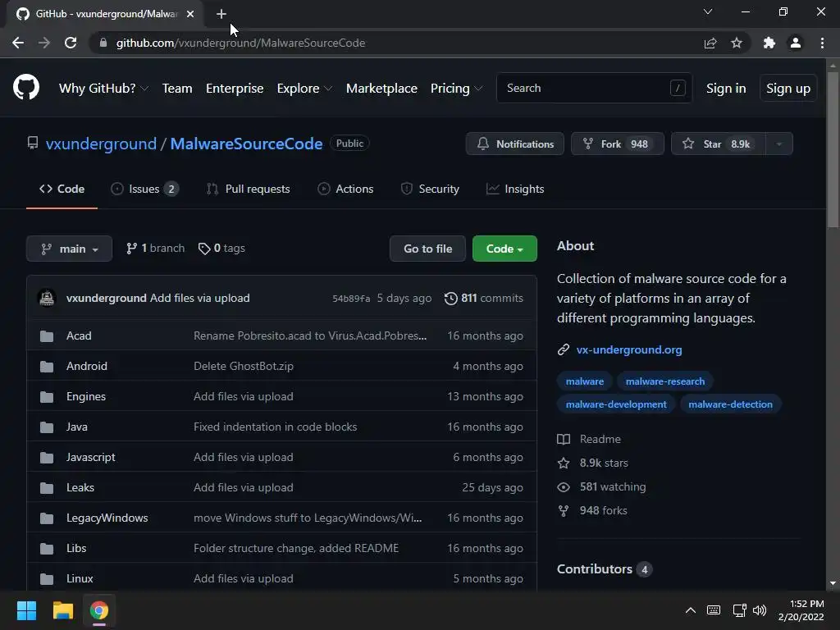Click the search tabs chevron in title bar
Image resolution: width=840 pixels, height=630 pixels.
tap(708, 11)
